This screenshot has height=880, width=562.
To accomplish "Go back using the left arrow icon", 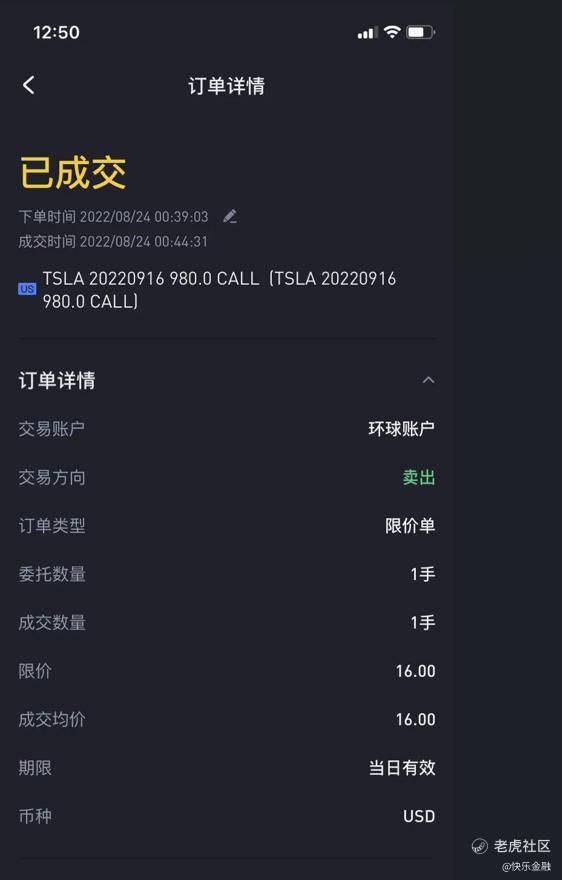I will (x=29, y=85).
